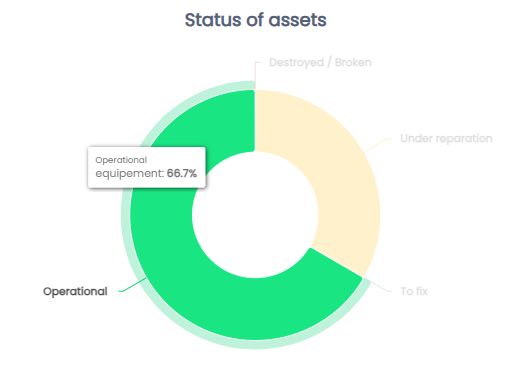Click the white center of the donut
The width and height of the screenshot is (520, 373).
(x=255, y=215)
